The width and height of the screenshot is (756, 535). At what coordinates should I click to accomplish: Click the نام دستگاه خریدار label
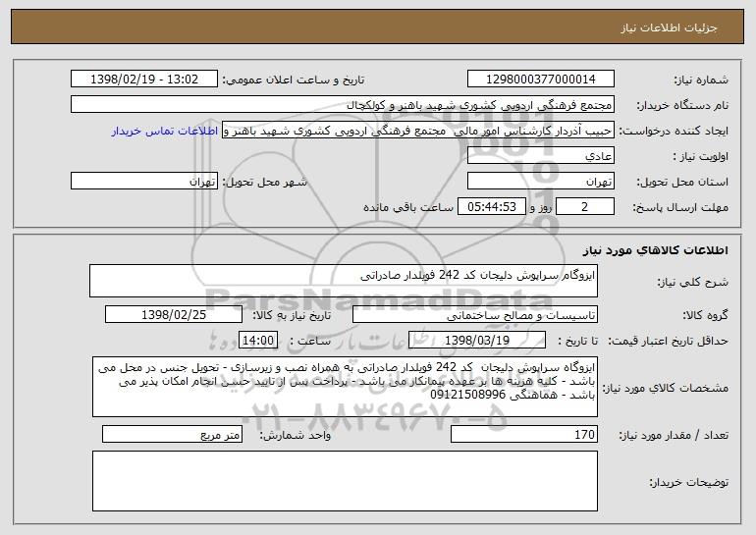682,106
